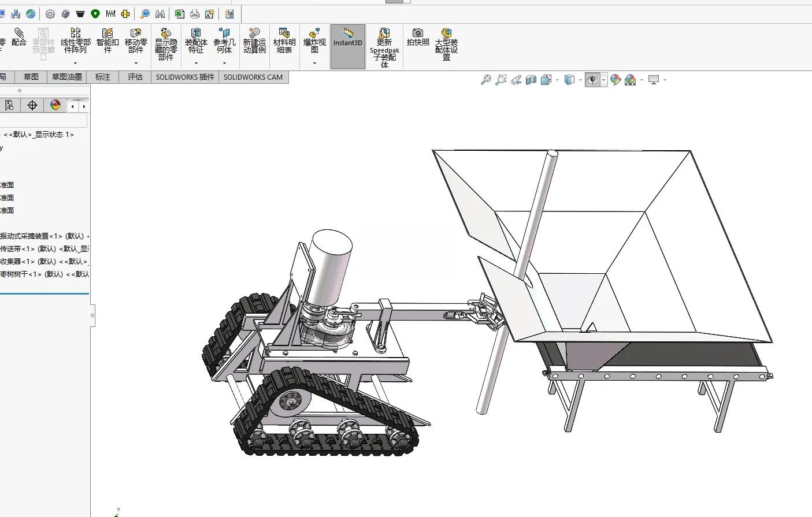Toggle the Instant3D button
Screen dimensions: 812x517
click(348, 47)
